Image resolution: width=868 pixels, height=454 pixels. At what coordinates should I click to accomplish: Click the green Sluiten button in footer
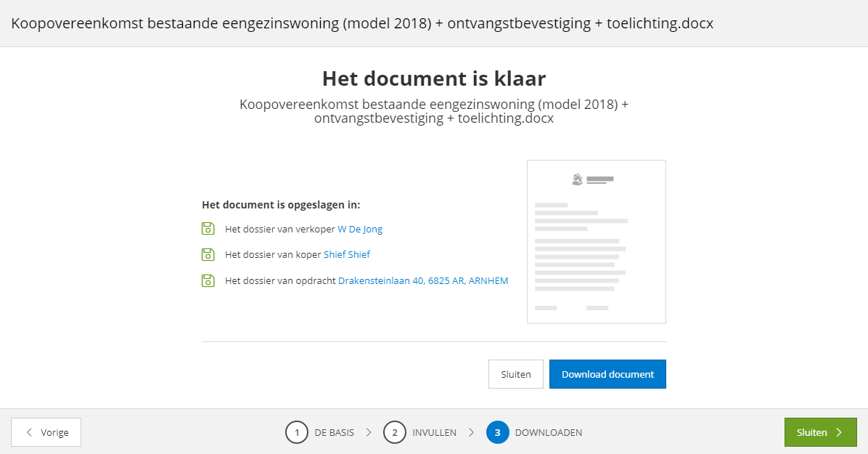coord(820,432)
